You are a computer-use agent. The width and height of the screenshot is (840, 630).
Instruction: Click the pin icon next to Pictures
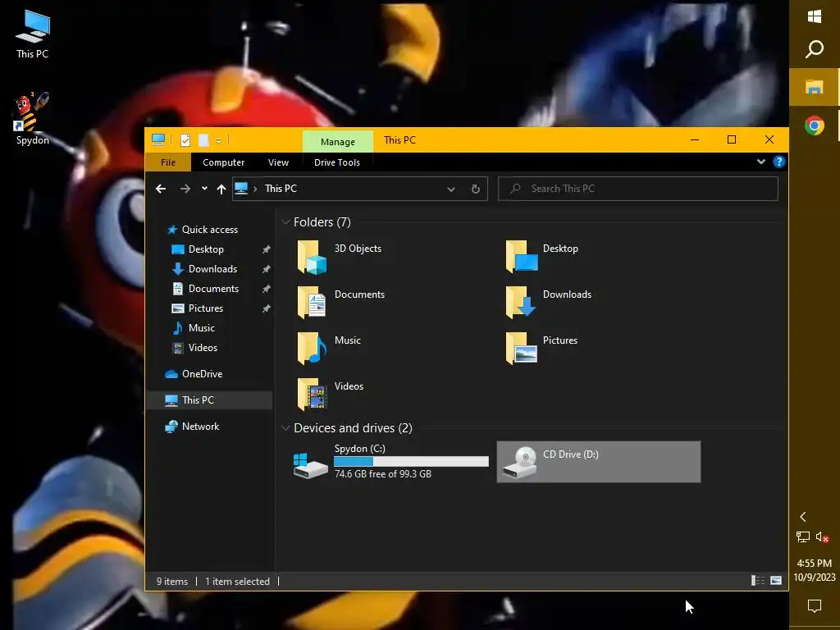266,308
